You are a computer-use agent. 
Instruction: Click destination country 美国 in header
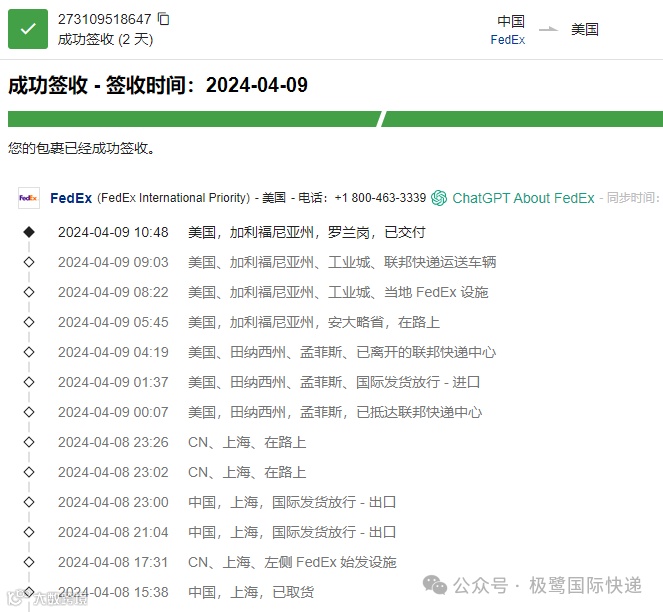click(x=585, y=29)
